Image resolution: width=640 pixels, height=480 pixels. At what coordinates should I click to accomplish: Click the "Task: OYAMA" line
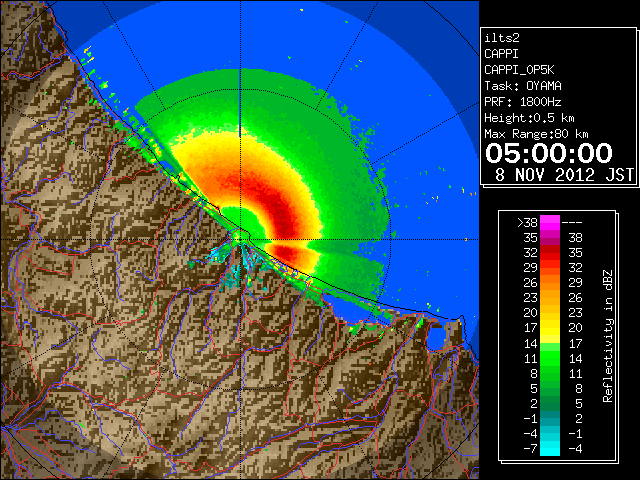tap(523, 86)
